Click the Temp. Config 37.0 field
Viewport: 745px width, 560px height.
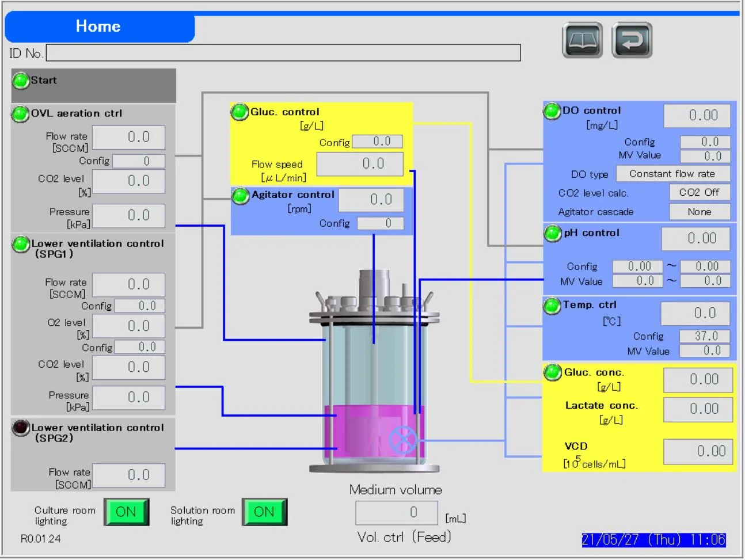pos(705,336)
